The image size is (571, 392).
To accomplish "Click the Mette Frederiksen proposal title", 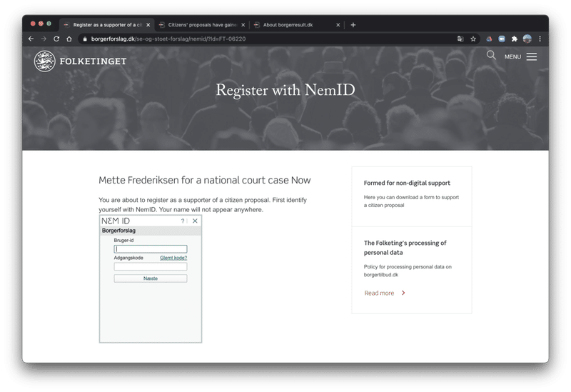I will point(205,180).
